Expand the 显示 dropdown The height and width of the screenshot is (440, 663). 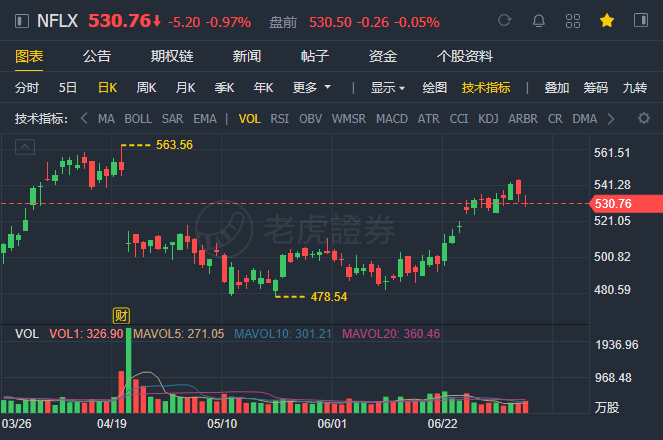point(388,88)
